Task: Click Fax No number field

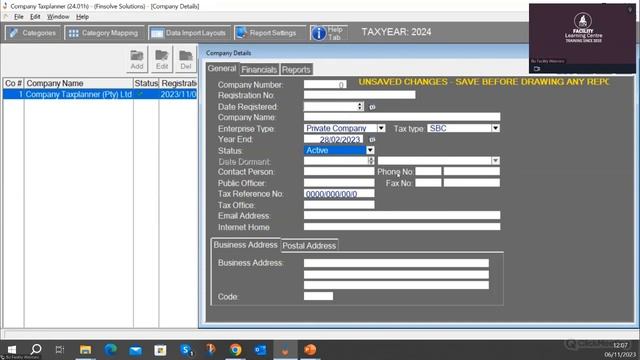Action: 472,183
